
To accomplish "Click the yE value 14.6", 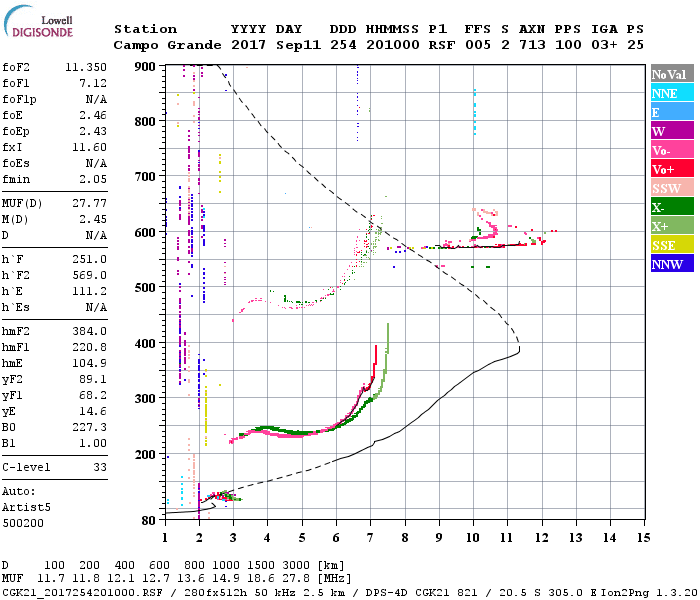I will (93, 412).
